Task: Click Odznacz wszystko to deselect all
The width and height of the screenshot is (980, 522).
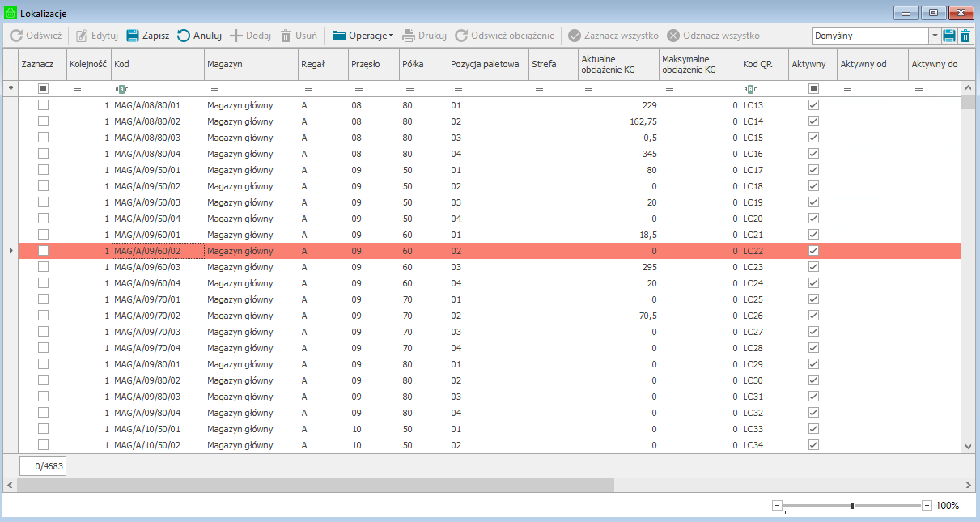Action: click(x=713, y=36)
